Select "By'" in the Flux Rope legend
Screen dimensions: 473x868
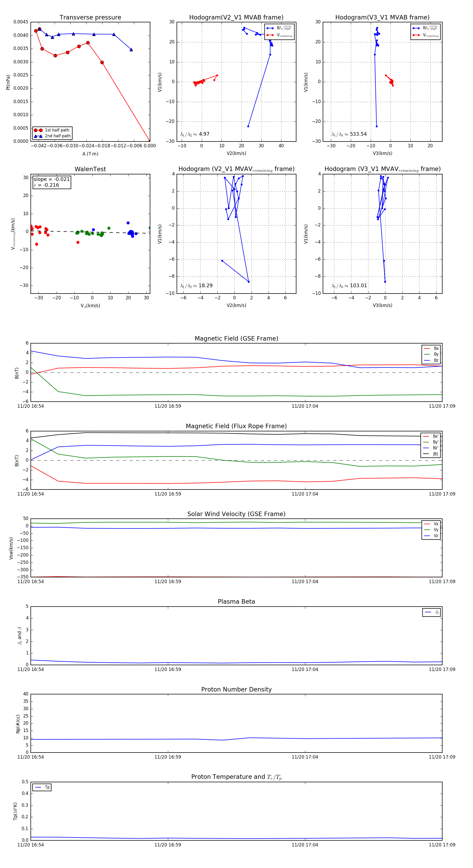431,442
